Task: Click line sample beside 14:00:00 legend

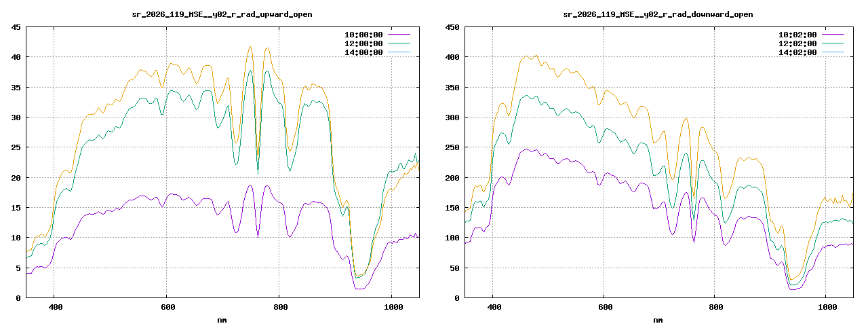Action: (399, 52)
